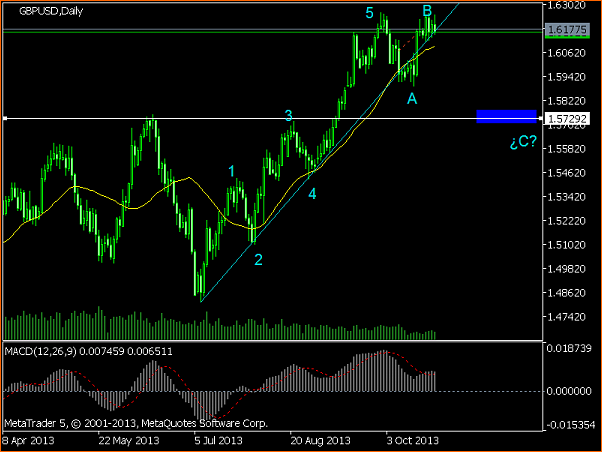The height and width of the screenshot is (452, 602).
Task: Click the 8 Apr 2013 date label
Action: click(x=28, y=440)
